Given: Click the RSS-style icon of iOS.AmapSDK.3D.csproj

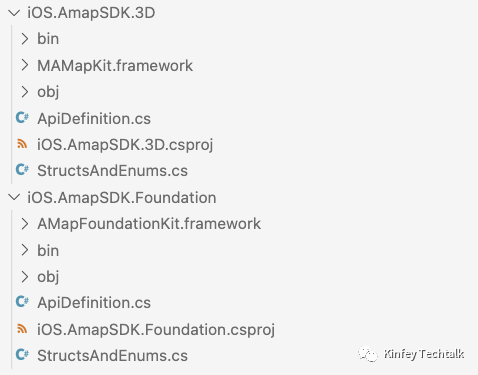Looking at the screenshot, I should point(22,144).
